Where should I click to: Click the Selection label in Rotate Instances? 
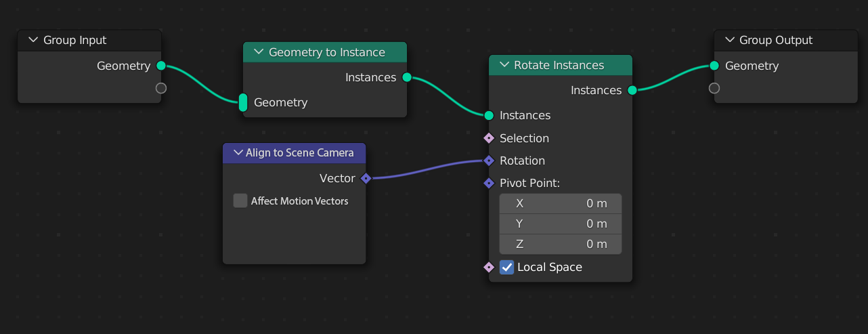pos(524,138)
